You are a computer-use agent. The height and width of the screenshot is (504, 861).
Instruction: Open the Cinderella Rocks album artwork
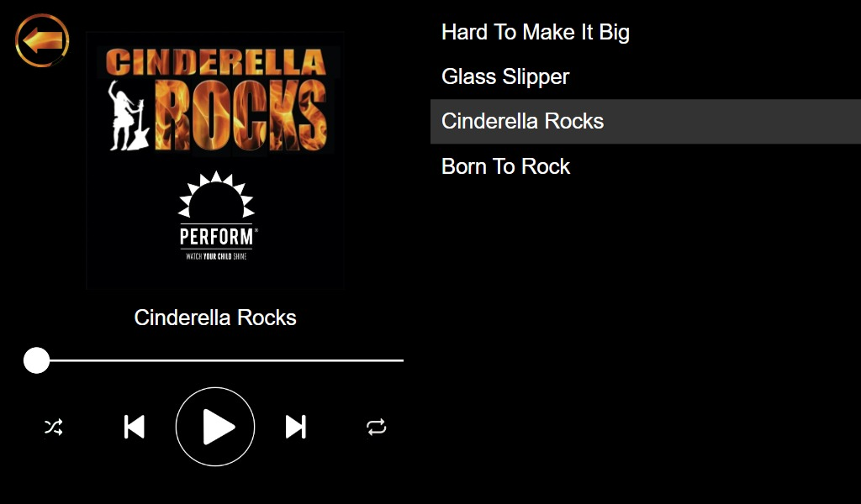pos(214,160)
